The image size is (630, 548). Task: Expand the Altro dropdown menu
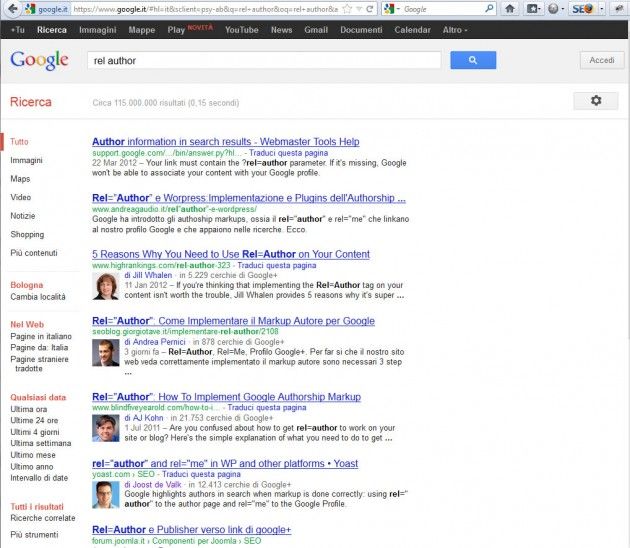coord(455,30)
